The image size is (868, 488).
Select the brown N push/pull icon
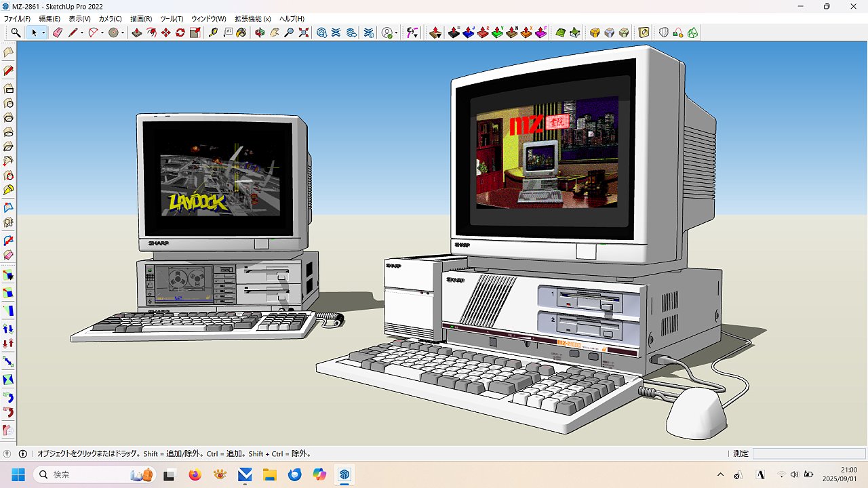pyautogui.click(x=512, y=33)
